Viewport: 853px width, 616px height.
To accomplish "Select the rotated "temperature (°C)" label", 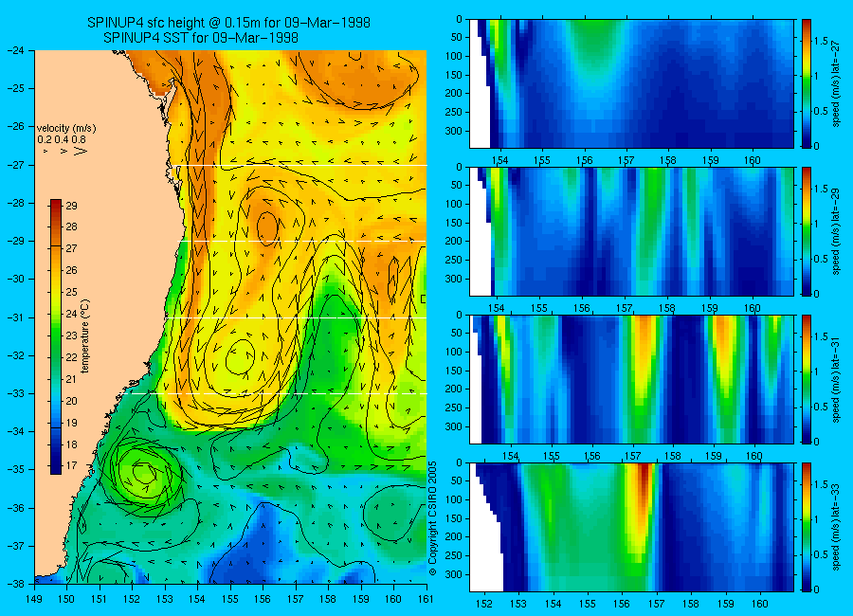I will [85, 336].
